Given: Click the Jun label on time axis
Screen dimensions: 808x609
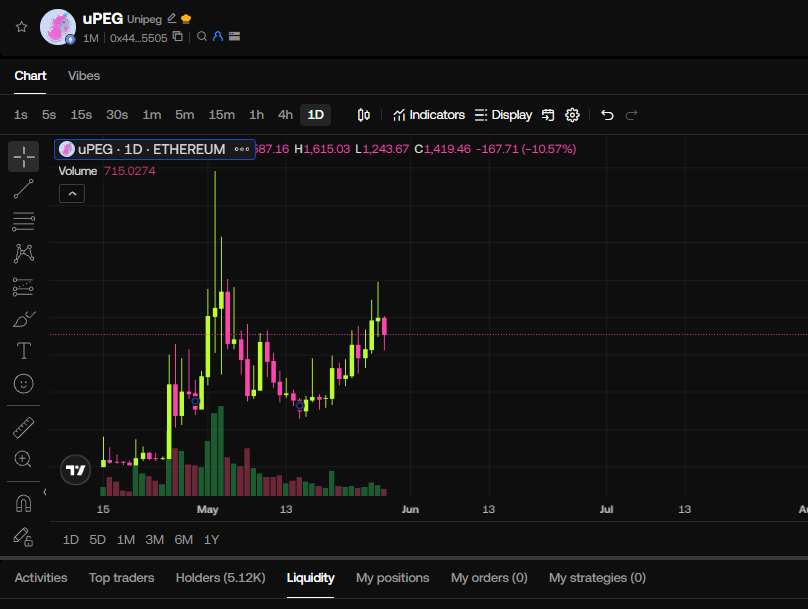Looking at the screenshot, I should [410, 510].
